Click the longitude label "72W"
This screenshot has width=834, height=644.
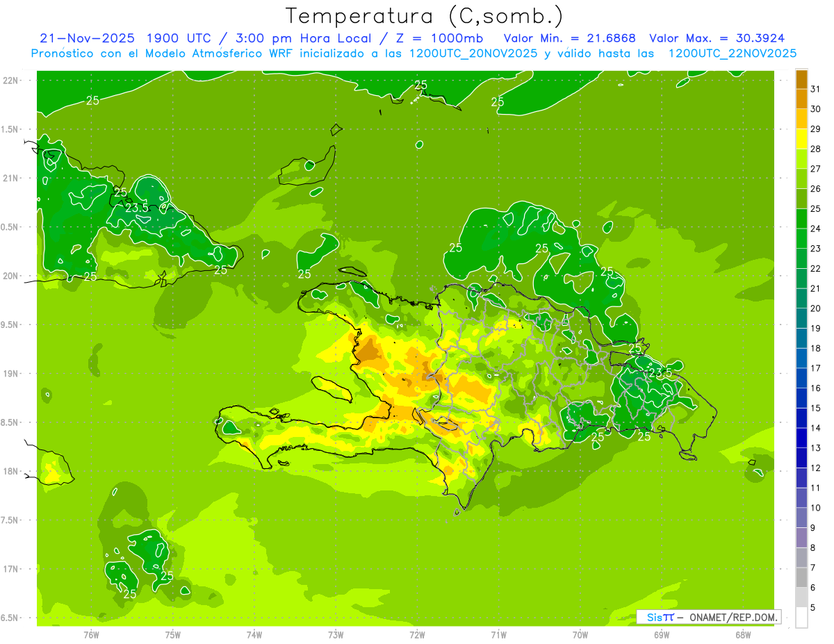417,635
